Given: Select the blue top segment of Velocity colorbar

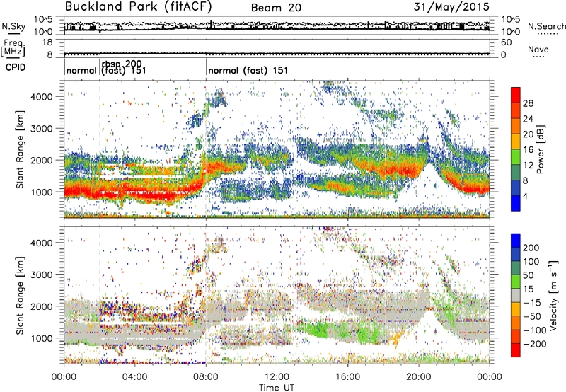Looking at the screenshot, I should click(x=516, y=241).
